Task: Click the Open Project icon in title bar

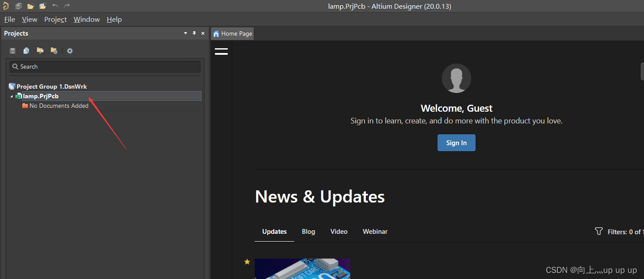Action: pos(43,6)
